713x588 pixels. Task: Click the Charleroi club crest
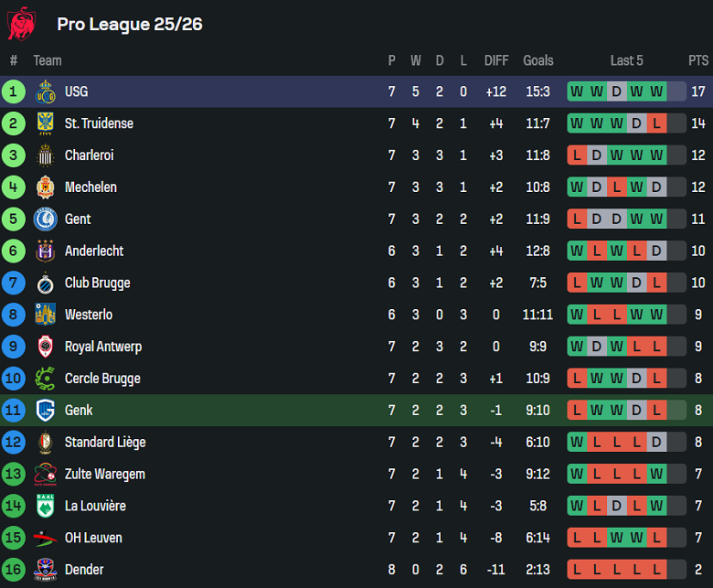click(x=46, y=155)
